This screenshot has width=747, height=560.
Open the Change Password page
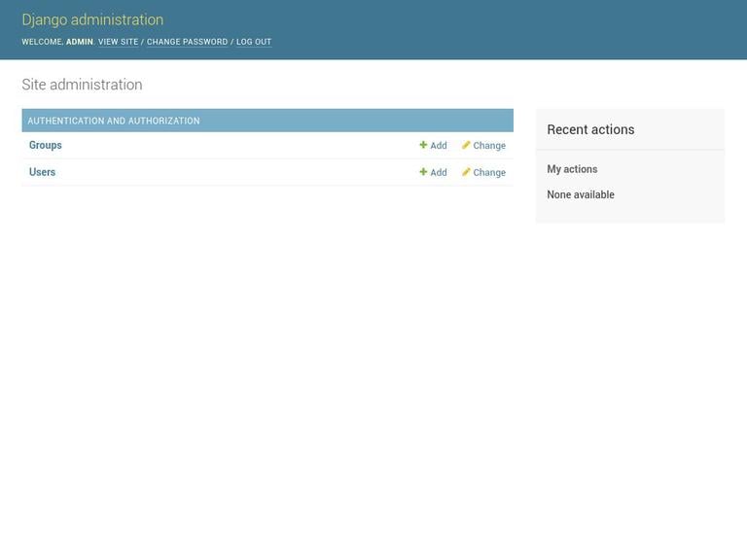pos(187,42)
